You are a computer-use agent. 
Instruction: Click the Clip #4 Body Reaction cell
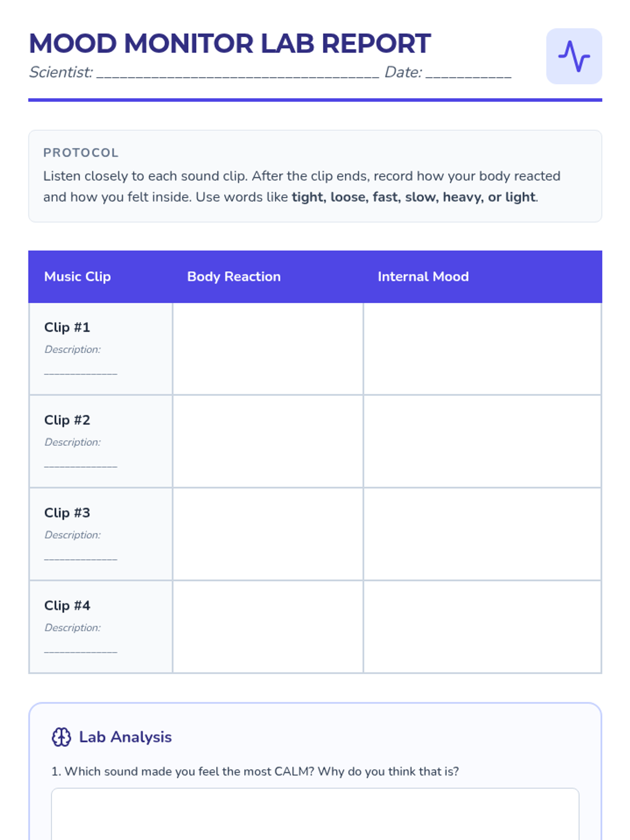pos(268,626)
